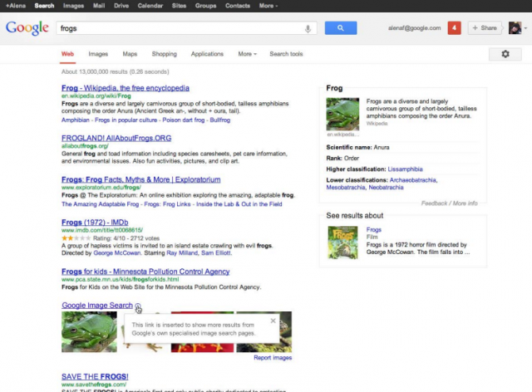The height and width of the screenshot is (392, 532).
Task: Click the star rating on IMDb result
Action: (x=76, y=238)
